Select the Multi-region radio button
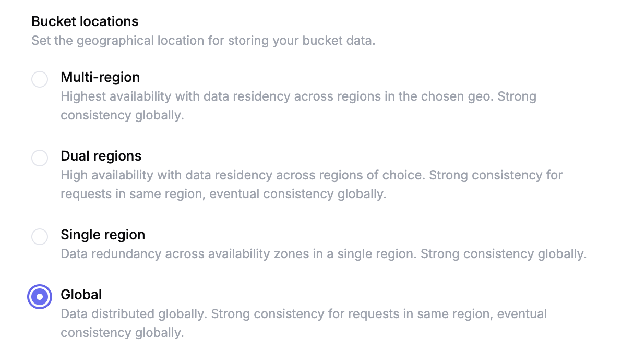Screen dimensions: 622x364 40,79
